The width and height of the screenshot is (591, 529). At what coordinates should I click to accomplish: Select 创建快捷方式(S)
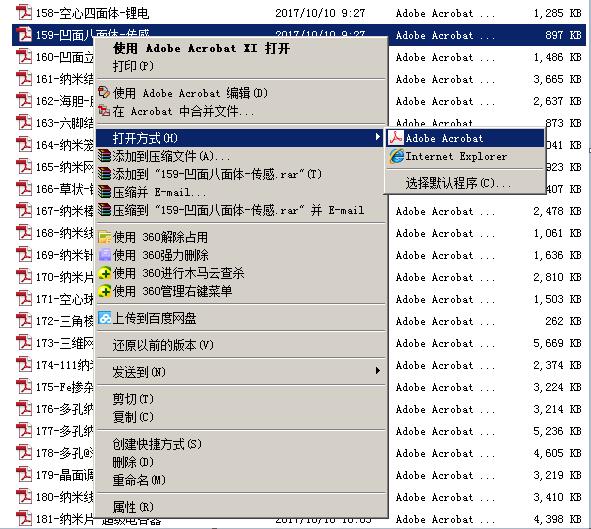point(157,444)
